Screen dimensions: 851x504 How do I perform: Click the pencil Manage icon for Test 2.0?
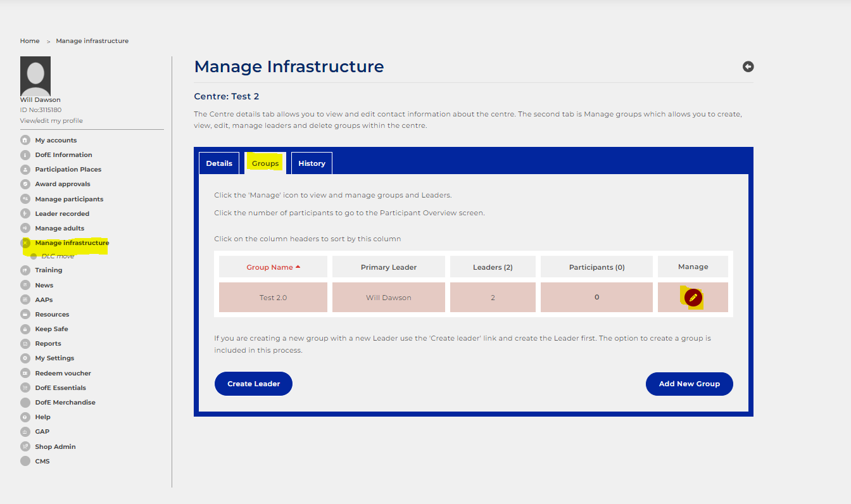coord(693,298)
